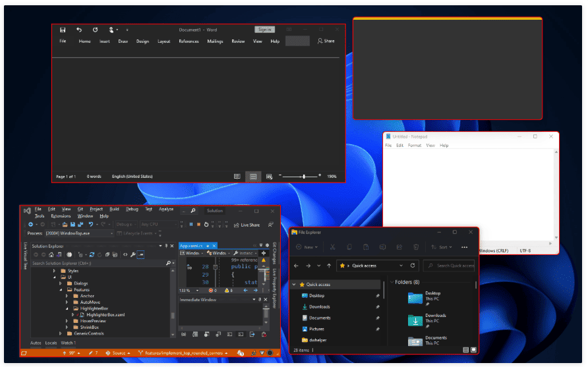Select HighlighterBox.xaml in Solution Explorer
The height and width of the screenshot is (367, 588).
[105, 315]
